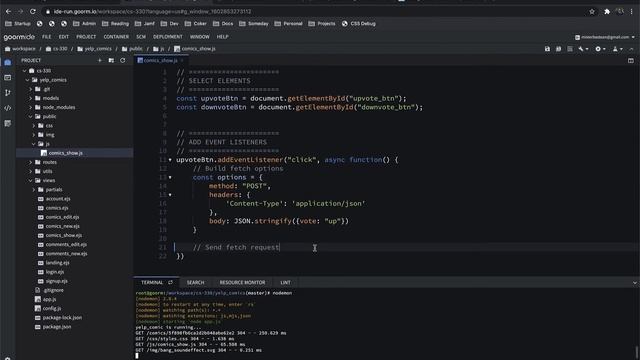Switch to the SEARCH tab in bottom panel
The width and height of the screenshot is (640, 360).
(x=196, y=282)
